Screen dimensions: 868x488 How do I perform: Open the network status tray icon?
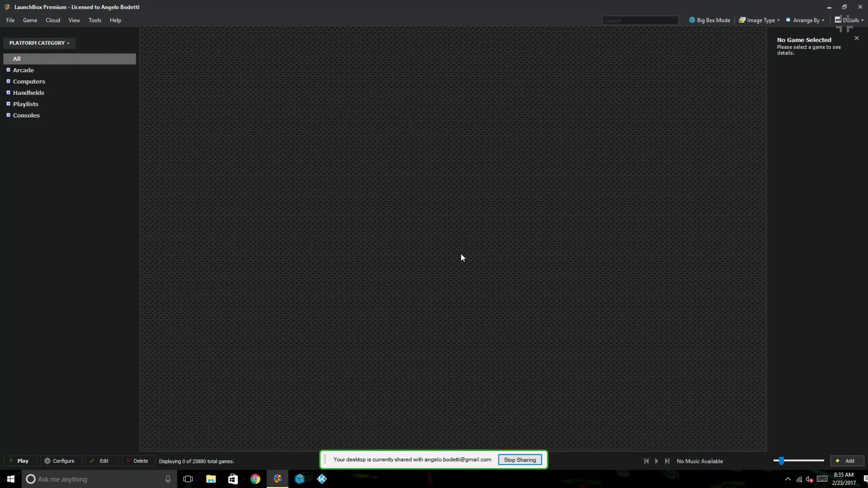(x=799, y=479)
